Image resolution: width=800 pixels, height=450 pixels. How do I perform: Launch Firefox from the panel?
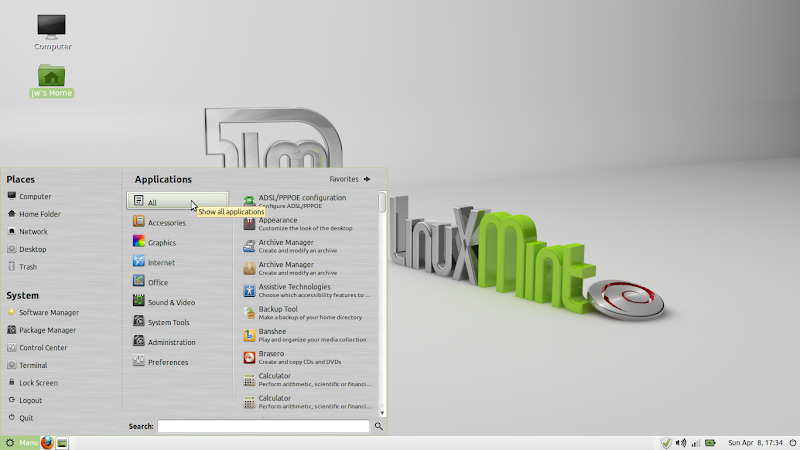click(x=47, y=443)
